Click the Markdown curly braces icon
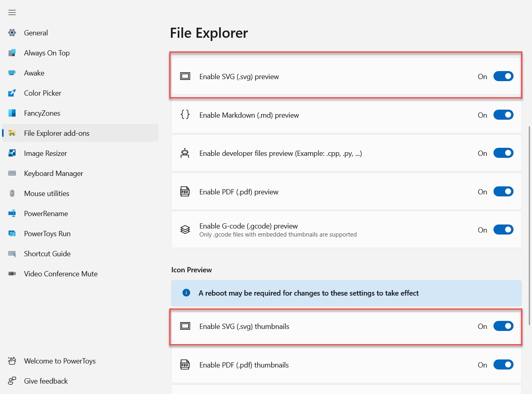This screenshot has width=532, height=394. 185,114
